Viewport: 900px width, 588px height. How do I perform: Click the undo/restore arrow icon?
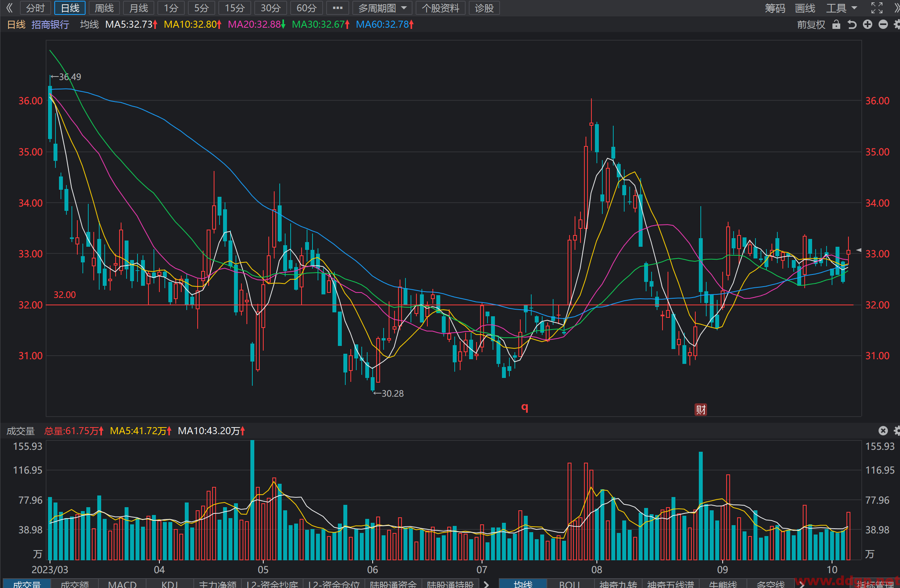click(x=852, y=25)
